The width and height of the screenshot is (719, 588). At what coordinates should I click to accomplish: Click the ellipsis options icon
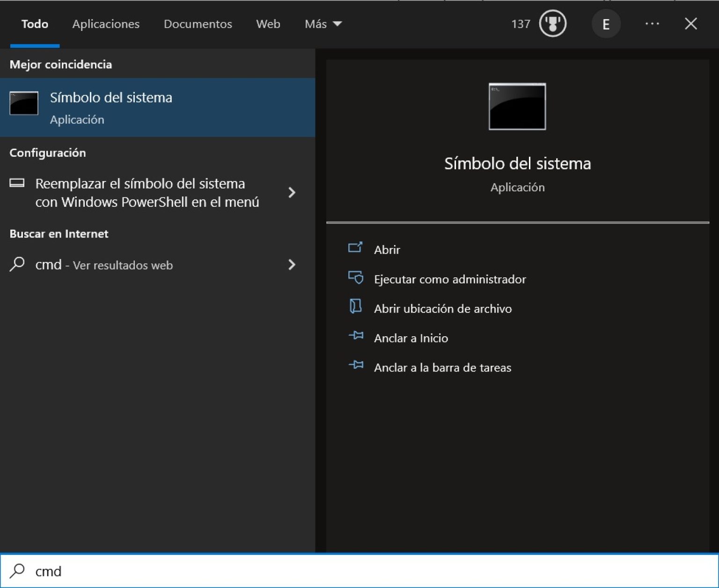(x=652, y=23)
